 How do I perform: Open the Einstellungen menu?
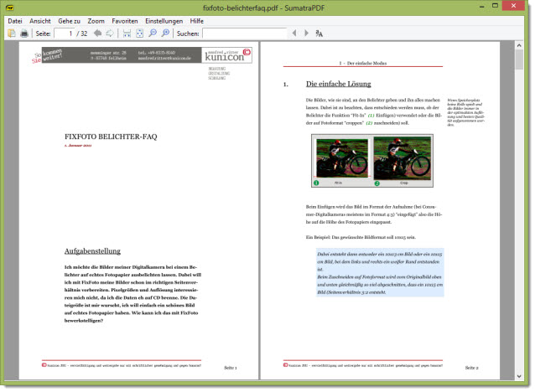[164, 21]
